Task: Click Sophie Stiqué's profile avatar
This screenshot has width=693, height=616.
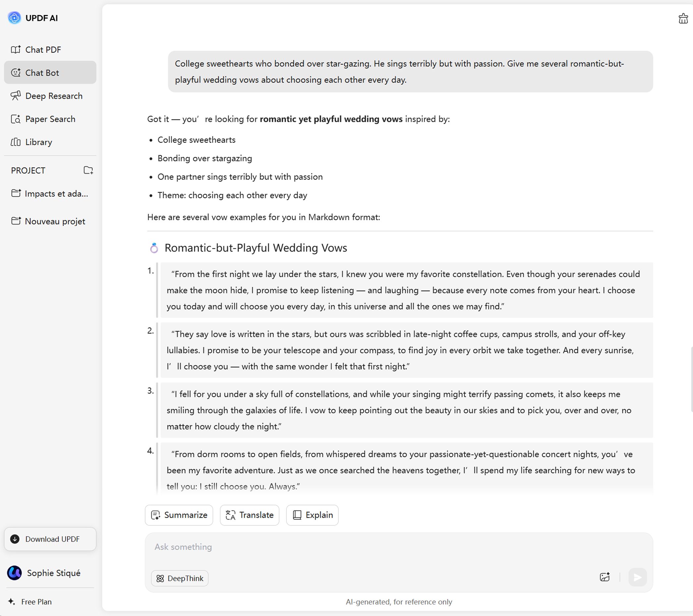Action: [x=15, y=573]
